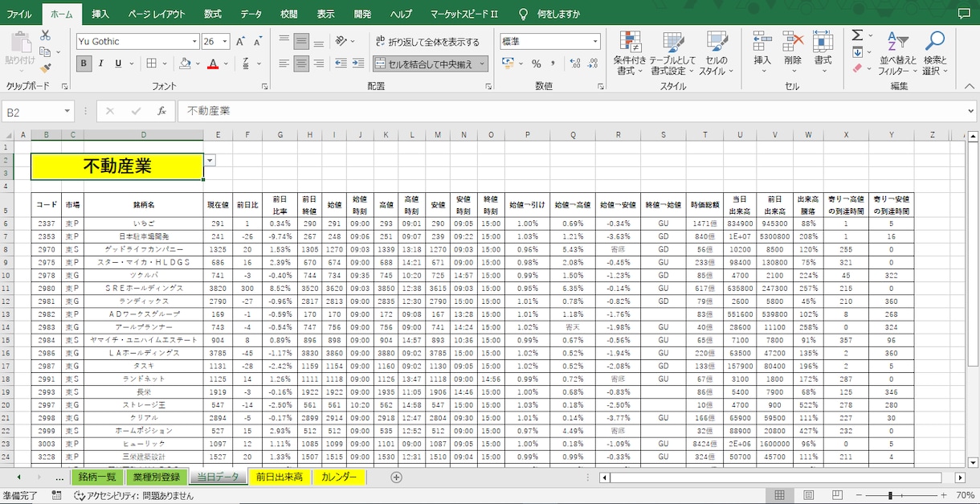
Task: Open the 前日出来高 sheet tab
Action: [x=279, y=477]
